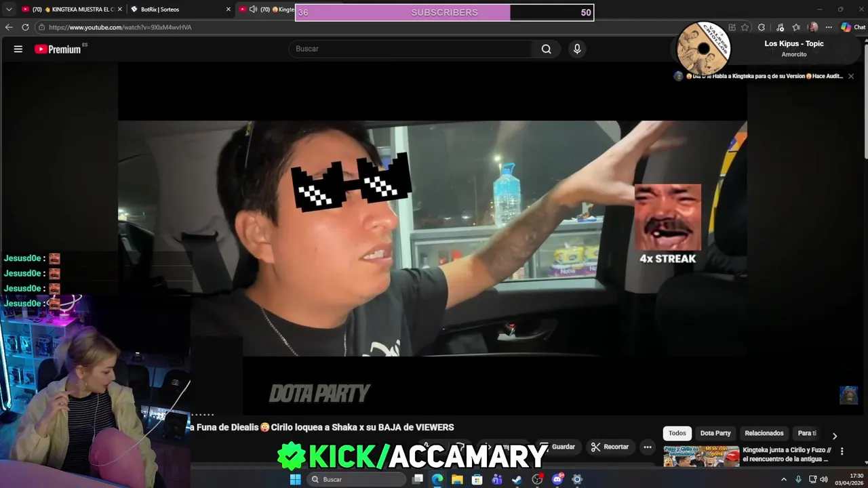The width and height of the screenshot is (868, 488).
Task: Open volume control in system tray
Action: point(824,479)
